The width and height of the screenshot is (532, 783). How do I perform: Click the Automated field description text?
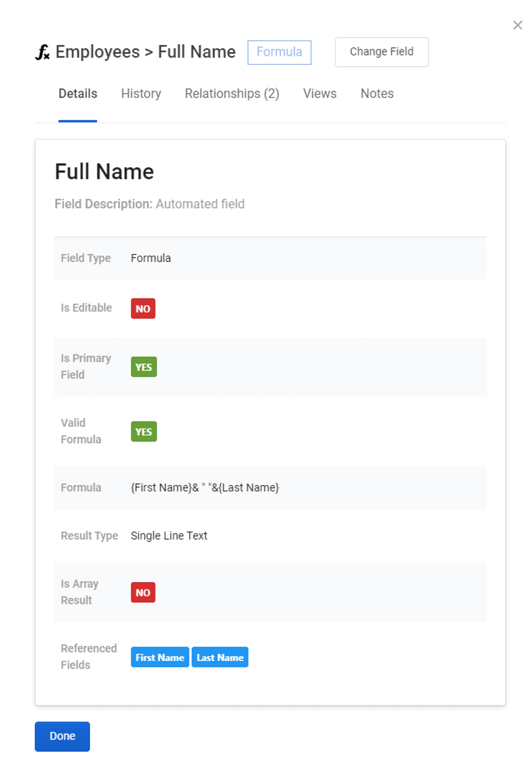tap(200, 204)
